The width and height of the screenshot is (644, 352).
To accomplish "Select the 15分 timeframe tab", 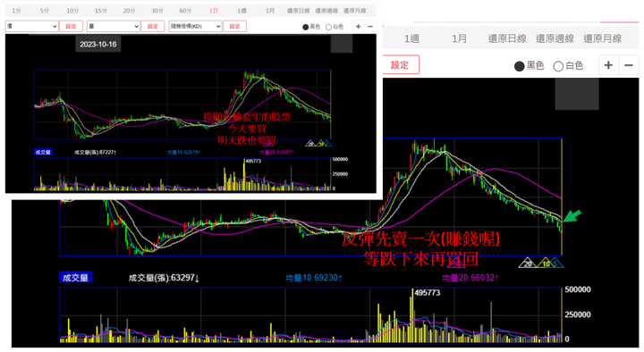I will pyautogui.click(x=101, y=11).
